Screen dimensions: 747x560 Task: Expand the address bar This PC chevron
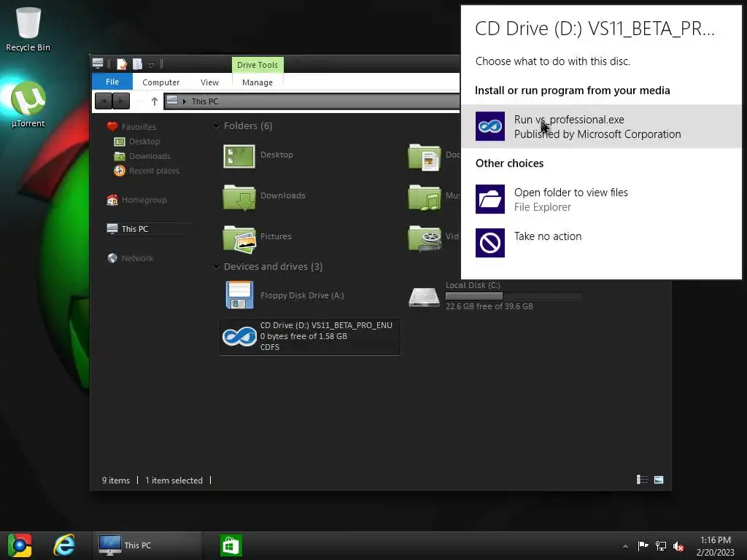click(185, 101)
